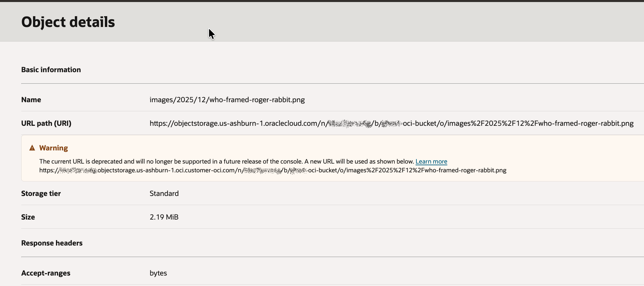The height and width of the screenshot is (286, 644).
Task: Click the Name field label
Action: click(x=31, y=100)
